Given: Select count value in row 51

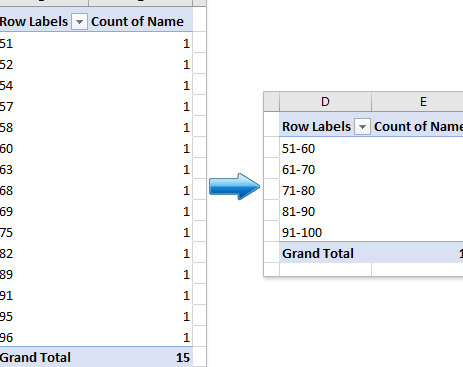Looking at the screenshot, I should tap(186, 44).
